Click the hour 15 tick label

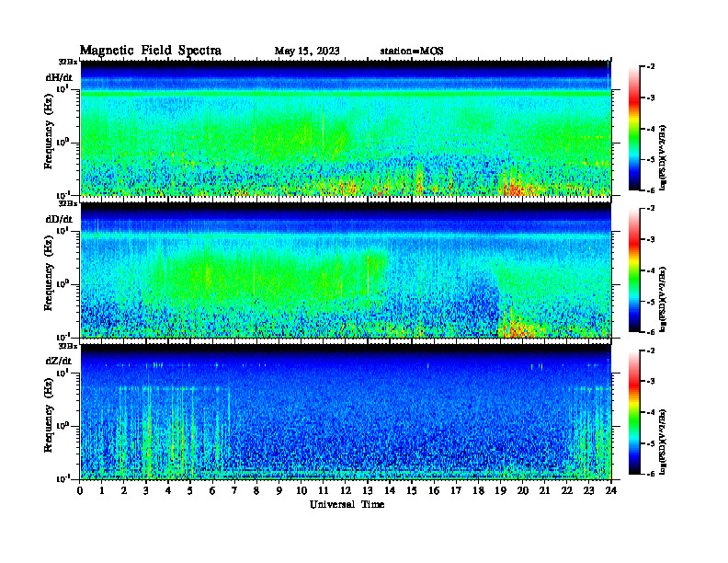coord(412,491)
